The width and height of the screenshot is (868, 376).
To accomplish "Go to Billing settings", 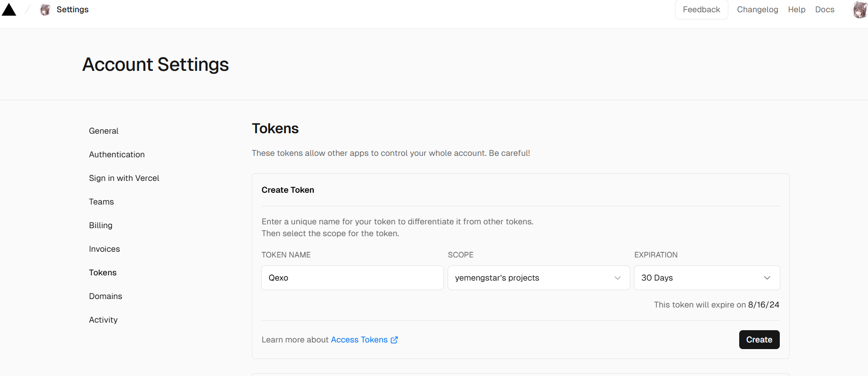I will [x=101, y=225].
